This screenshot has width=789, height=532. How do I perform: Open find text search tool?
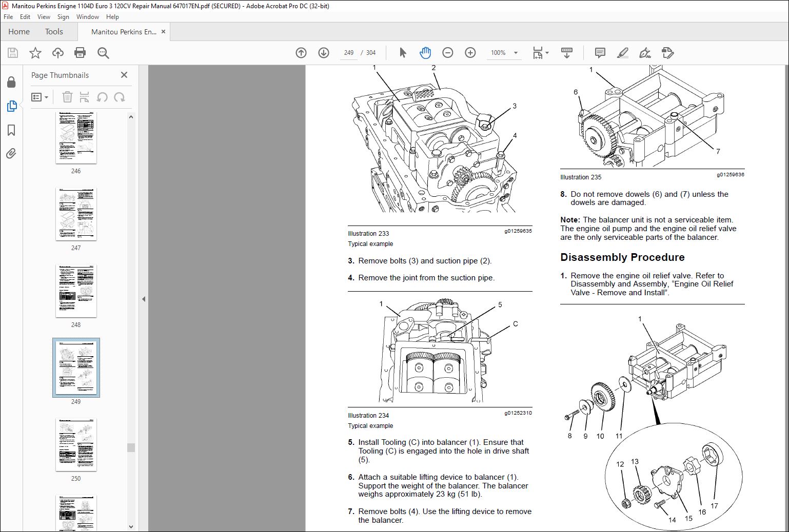pyautogui.click(x=103, y=53)
